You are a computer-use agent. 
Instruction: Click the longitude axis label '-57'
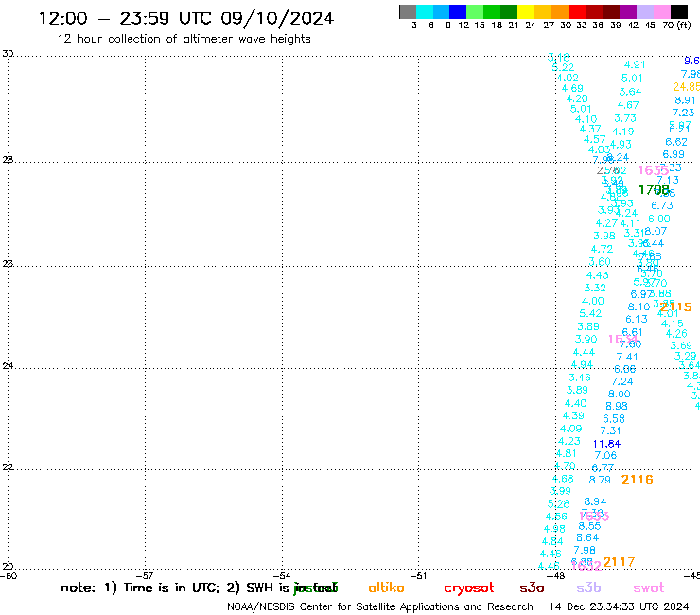[x=145, y=575]
